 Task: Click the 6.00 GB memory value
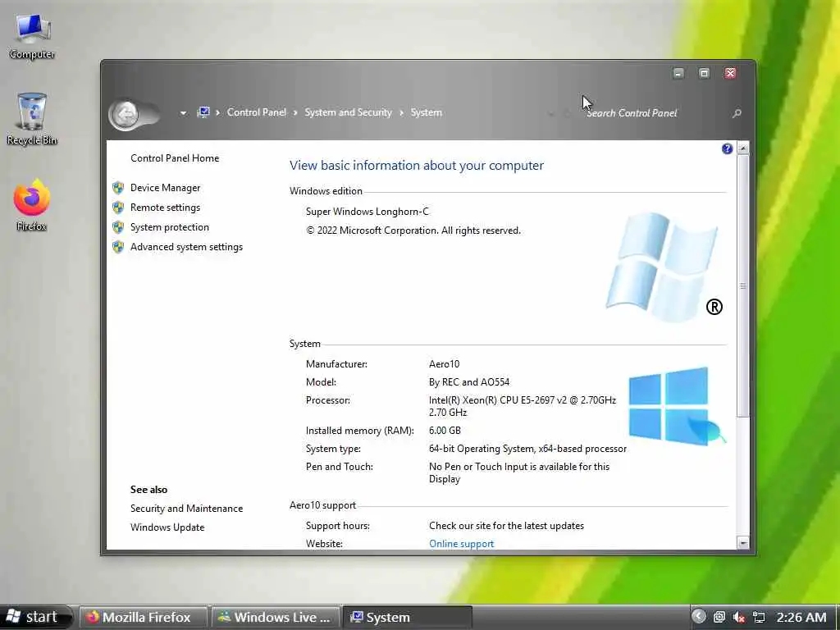445,431
